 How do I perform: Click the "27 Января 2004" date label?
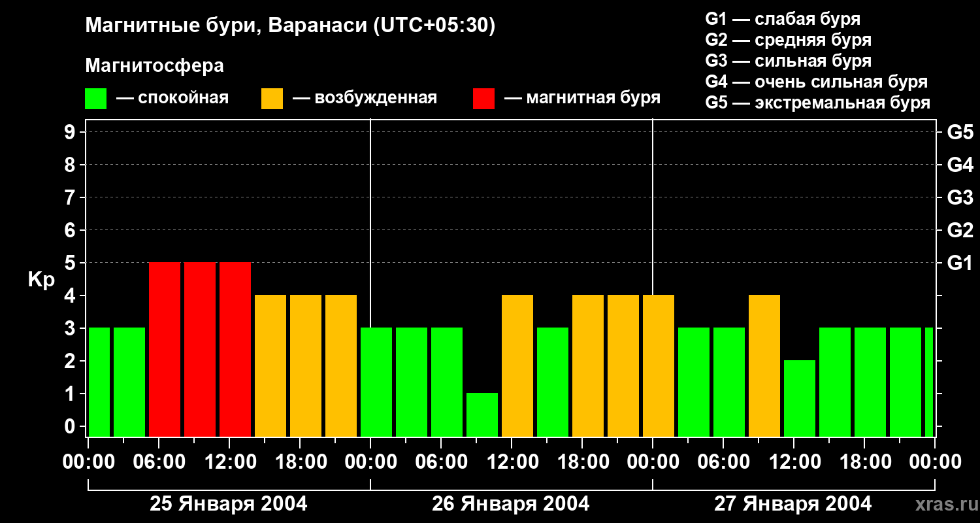point(793,504)
